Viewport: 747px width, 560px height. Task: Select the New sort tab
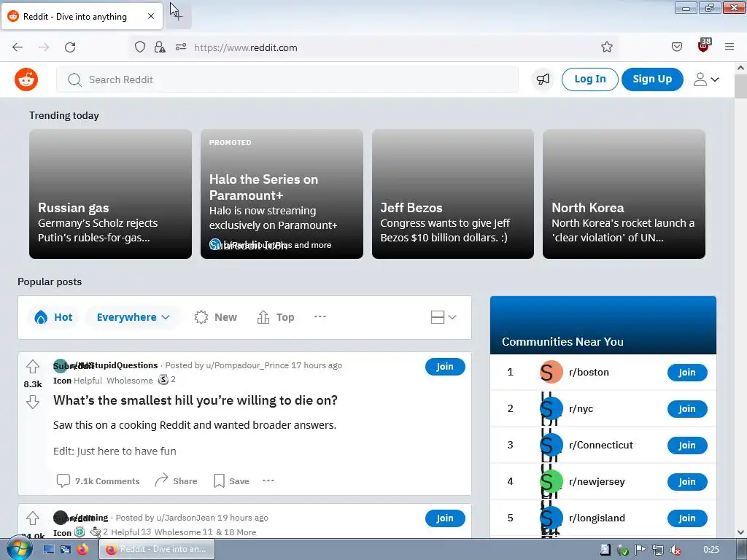click(x=215, y=317)
